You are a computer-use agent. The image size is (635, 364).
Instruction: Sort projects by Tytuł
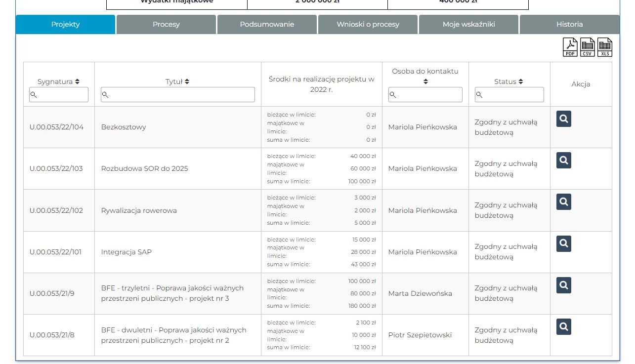pos(187,81)
